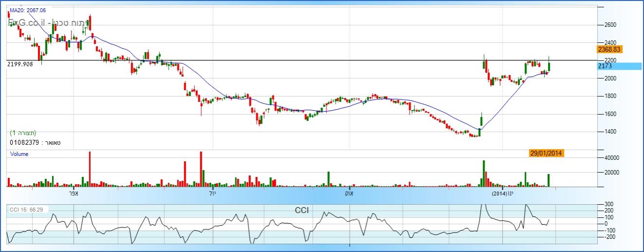Click the centered CCI panel title

(x=302, y=211)
